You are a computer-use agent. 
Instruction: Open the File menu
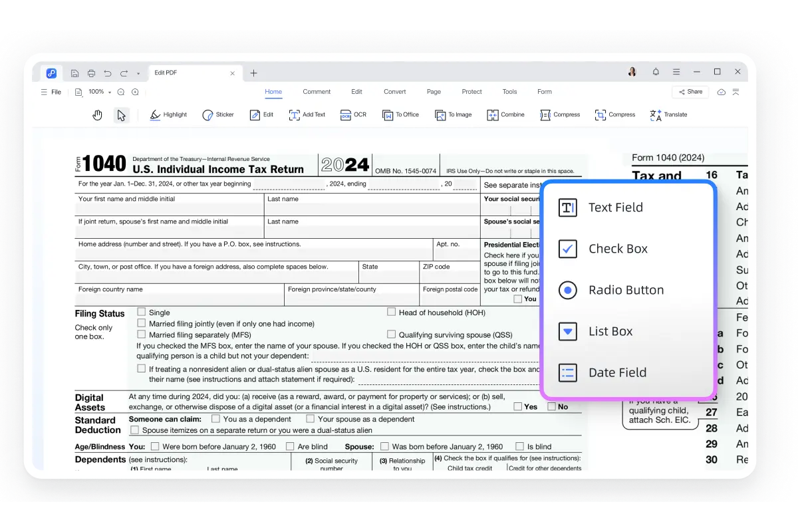click(x=57, y=92)
